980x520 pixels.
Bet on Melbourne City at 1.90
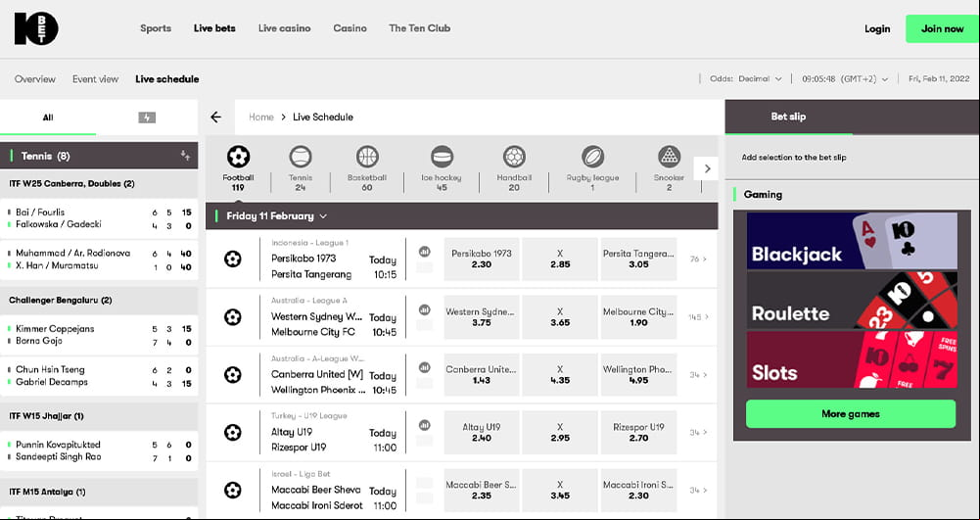point(638,317)
